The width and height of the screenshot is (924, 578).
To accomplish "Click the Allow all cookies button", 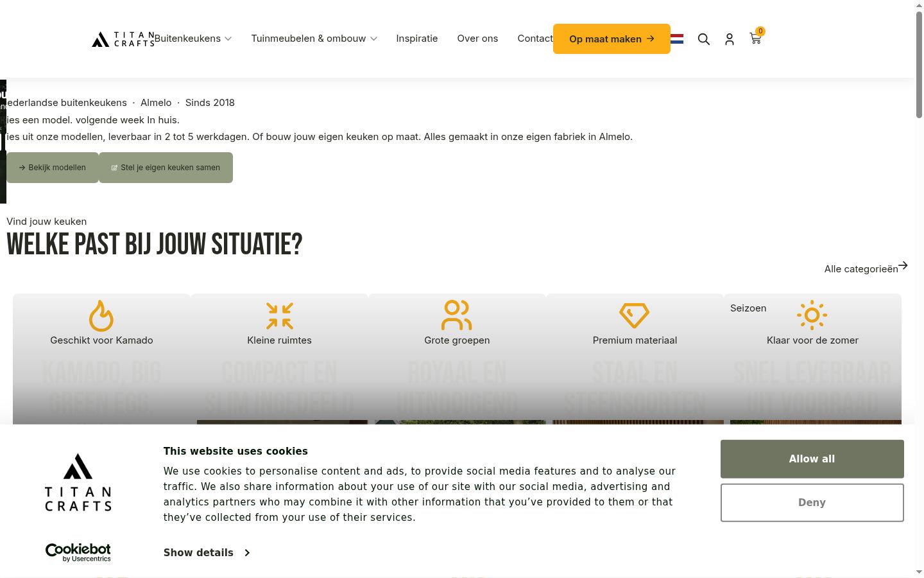I will pos(812,459).
